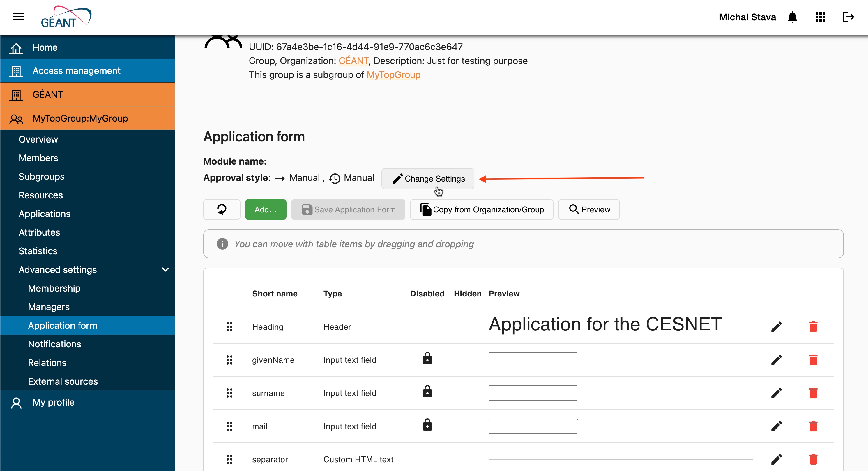This screenshot has height=471, width=868.
Task: Click the surname preview input field
Action: [x=533, y=393]
